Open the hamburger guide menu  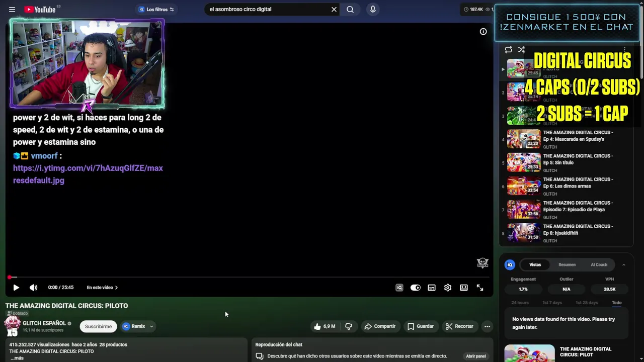[x=12, y=9]
